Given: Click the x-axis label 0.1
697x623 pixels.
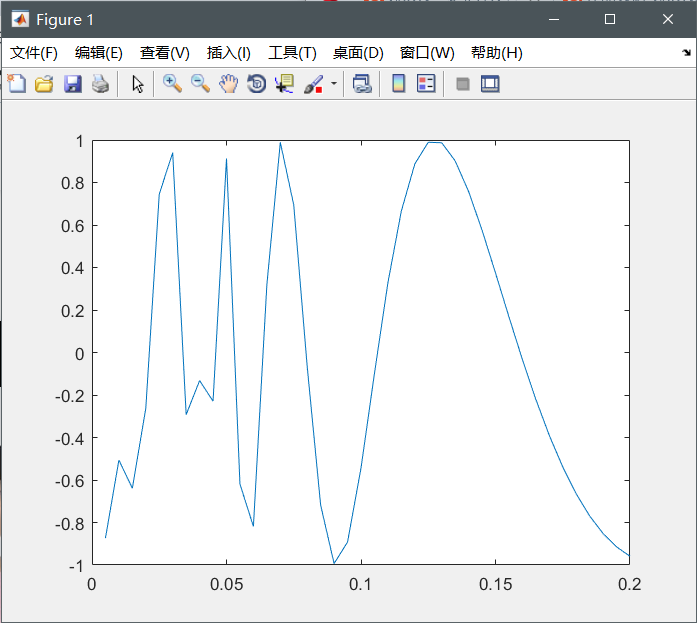Looking at the screenshot, I should [361, 584].
